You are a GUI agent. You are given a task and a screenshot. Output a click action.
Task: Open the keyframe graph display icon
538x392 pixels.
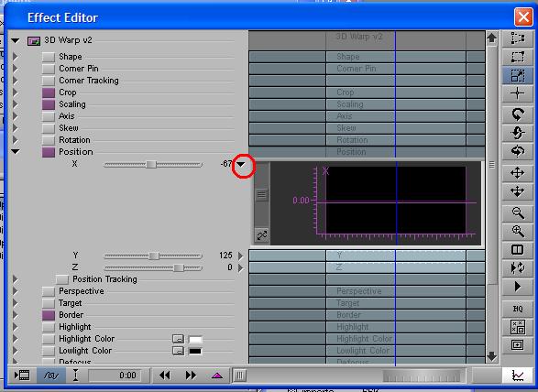point(518,376)
